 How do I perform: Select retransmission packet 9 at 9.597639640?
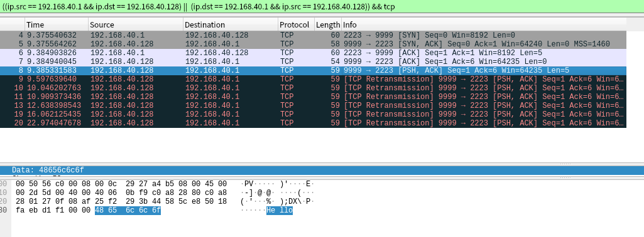(313, 79)
